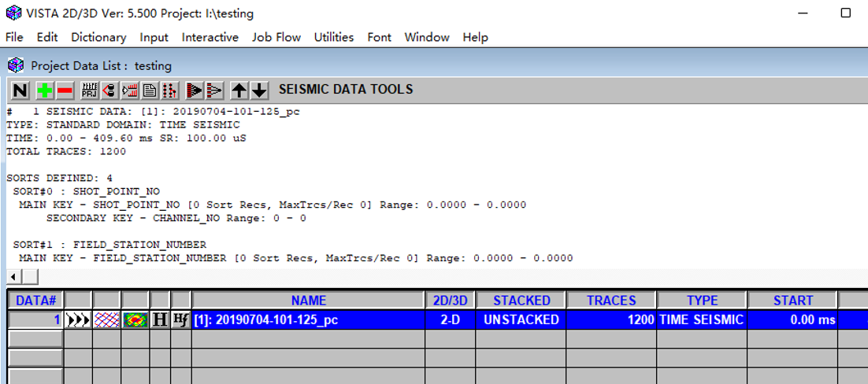Image resolution: width=868 pixels, height=384 pixels.
Task: Open the Interactive menu
Action: click(210, 37)
